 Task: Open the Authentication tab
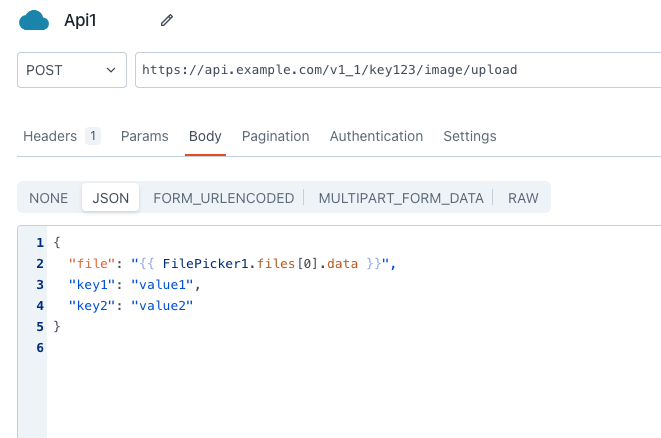pyautogui.click(x=376, y=136)
